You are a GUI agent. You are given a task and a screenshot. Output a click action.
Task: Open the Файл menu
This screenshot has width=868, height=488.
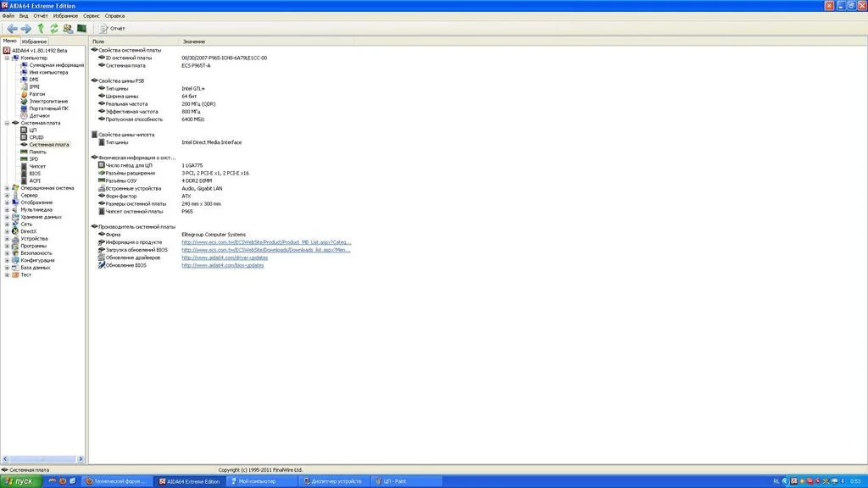[8, 16]
